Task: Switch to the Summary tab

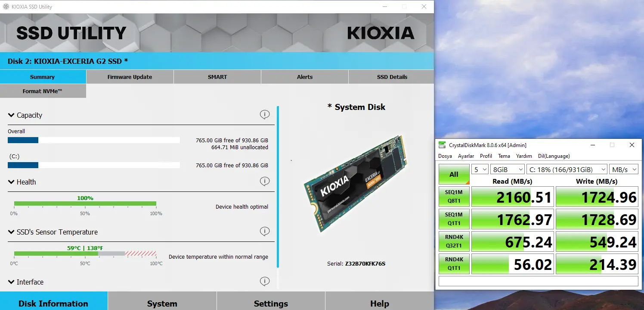Action: point(43,77)
